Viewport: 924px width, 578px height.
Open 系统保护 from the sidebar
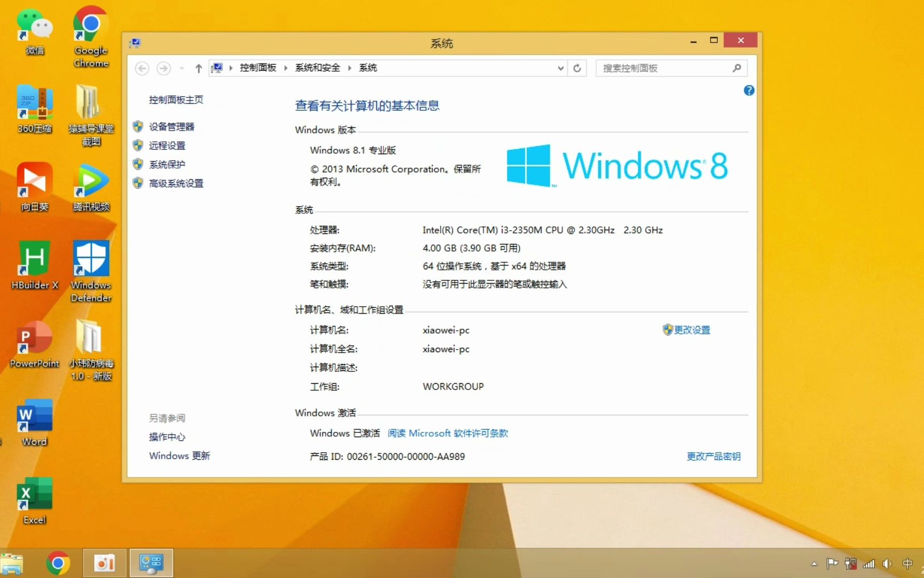point(167,164)
